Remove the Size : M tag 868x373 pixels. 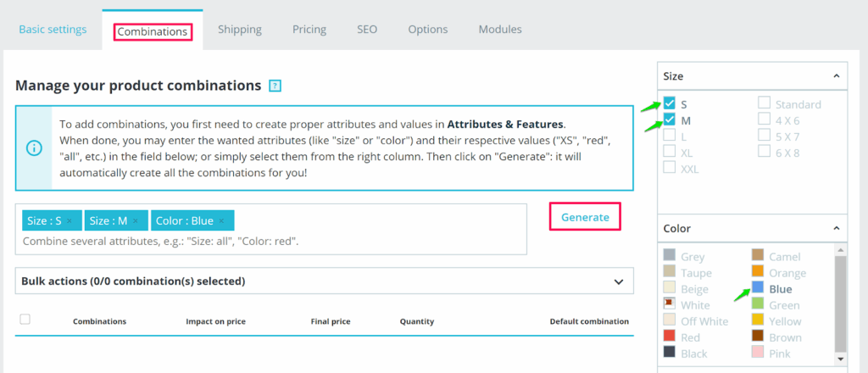[x=136, y=220]
